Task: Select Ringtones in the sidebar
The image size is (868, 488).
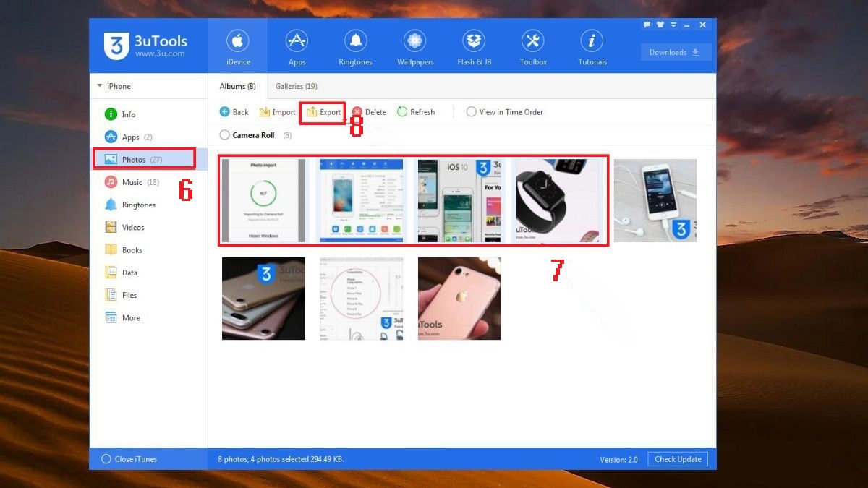Action: click(x=149, y=205)
